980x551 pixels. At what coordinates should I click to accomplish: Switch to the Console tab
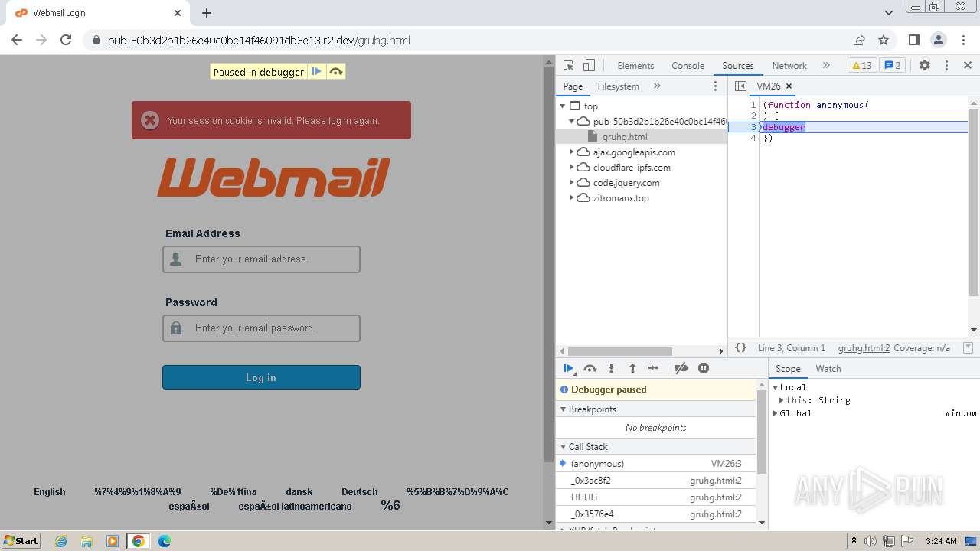pos(688,66)
